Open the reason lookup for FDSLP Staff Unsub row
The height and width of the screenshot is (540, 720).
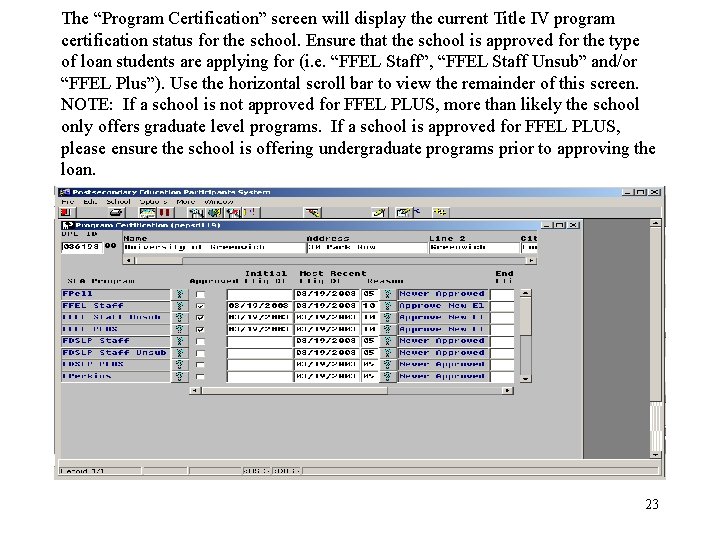[x=388, y=353]
